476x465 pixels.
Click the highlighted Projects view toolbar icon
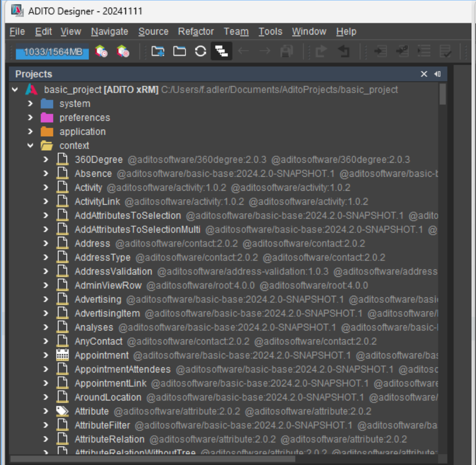coord(220,51)
